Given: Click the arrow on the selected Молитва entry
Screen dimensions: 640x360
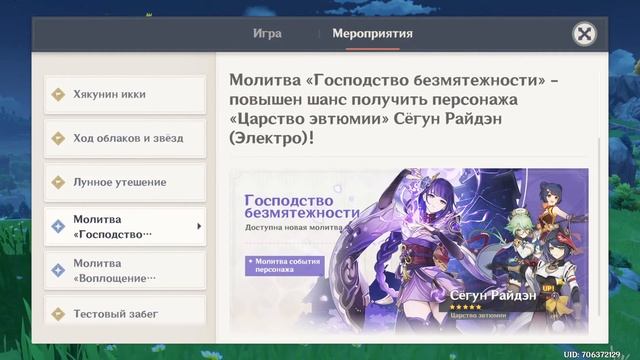Looking at the screenshot, I should coord(199,226).
